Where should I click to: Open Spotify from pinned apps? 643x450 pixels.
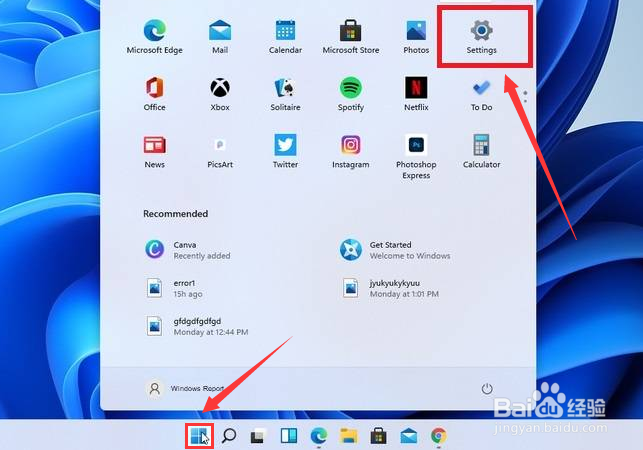coord(351,94)
